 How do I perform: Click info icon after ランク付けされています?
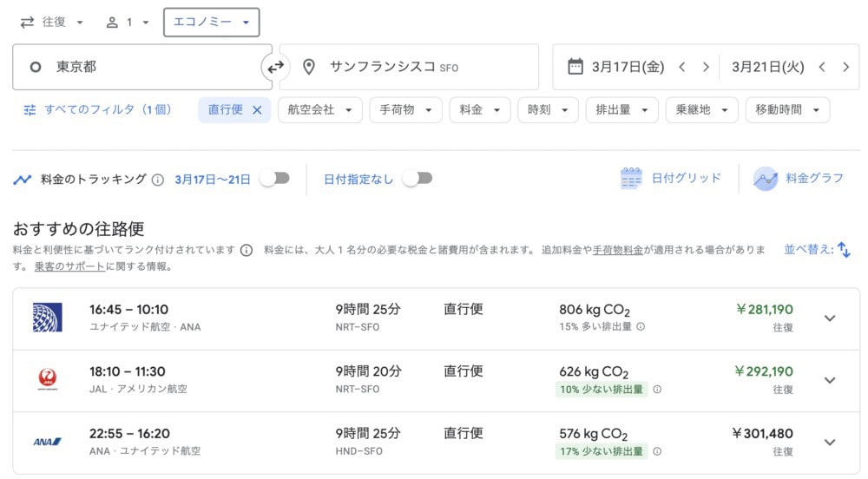(x=247, y=251)
